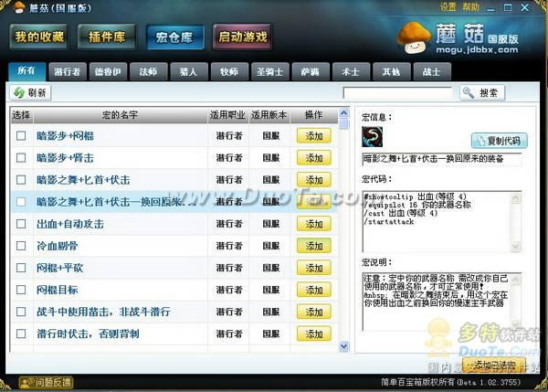Click the magnifier search icon
Image resolution: width=548 pixels, height=392 pixels.
point(469,93)
